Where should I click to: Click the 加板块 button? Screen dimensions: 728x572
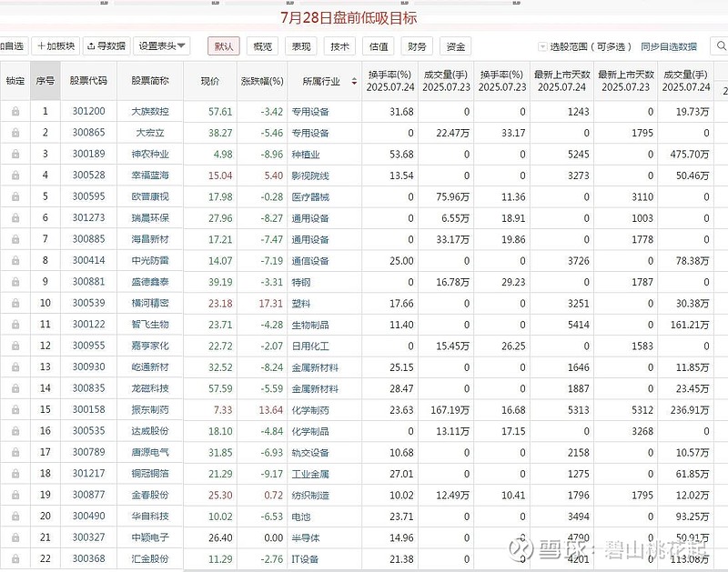coord(56,46)
